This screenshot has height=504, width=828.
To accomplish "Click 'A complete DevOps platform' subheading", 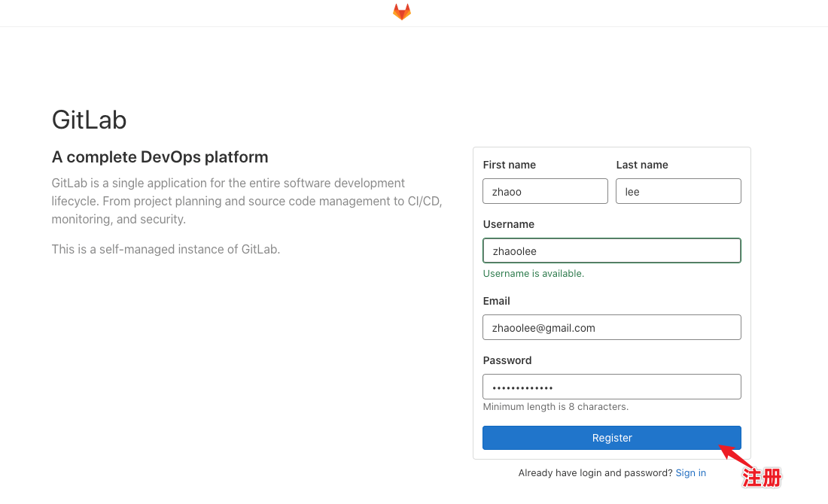I will 160,157.
